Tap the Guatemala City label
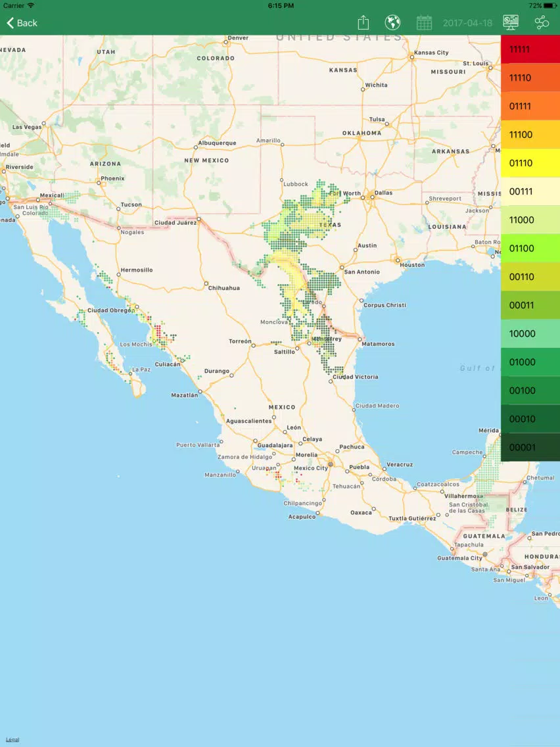Image resolution: width=560 pixels, height=747 pixels. coord(460,558)
